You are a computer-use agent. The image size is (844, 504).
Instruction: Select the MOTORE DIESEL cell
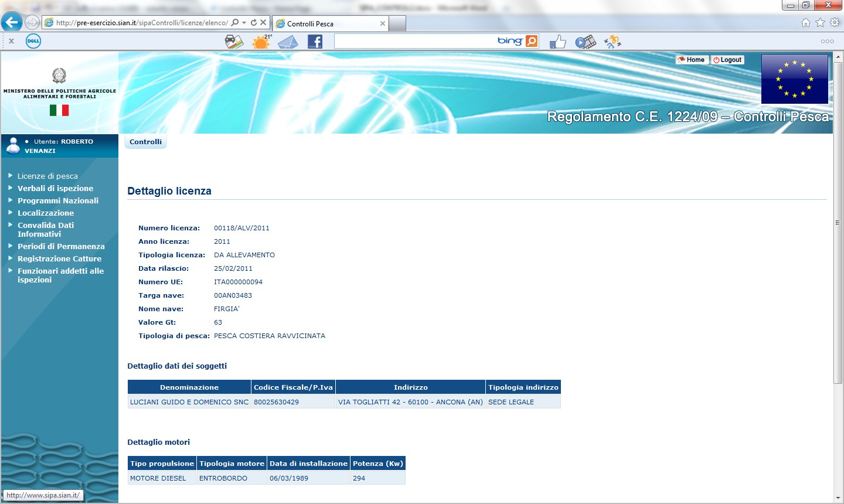click(162, 478)
